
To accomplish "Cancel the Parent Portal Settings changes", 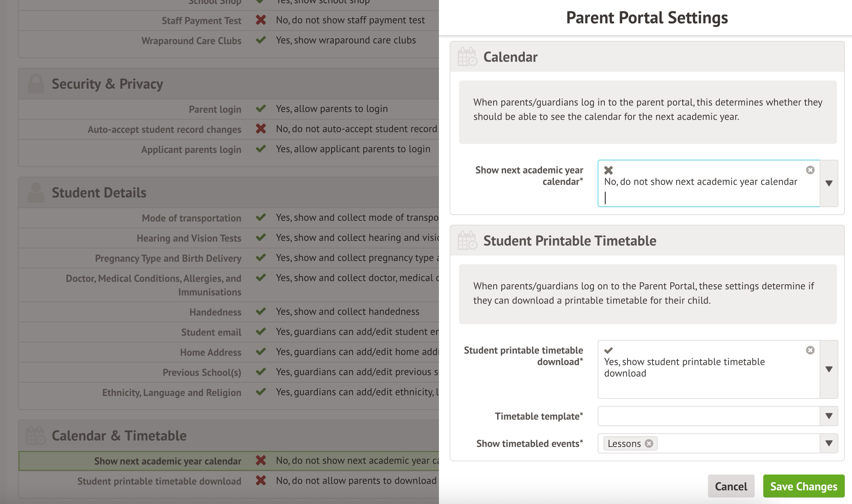I will pos(731,486).
